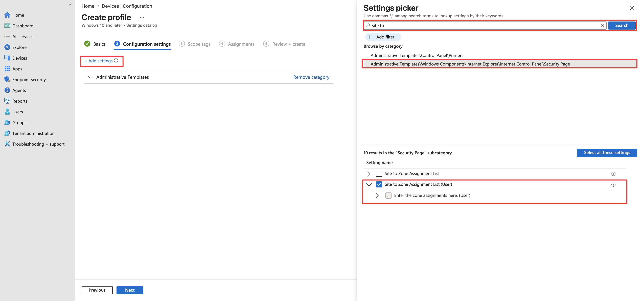
Task: Click the plus icon on Add filter
Action: coord(369,37)
